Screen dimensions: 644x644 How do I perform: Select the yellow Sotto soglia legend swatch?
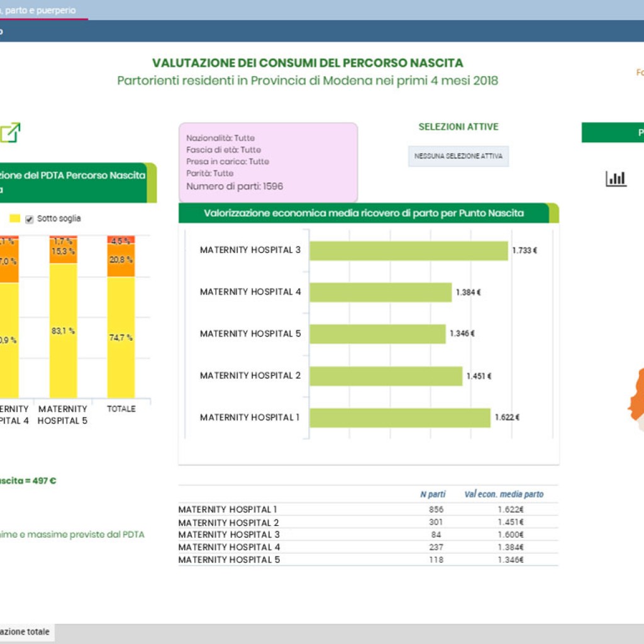click(15, 218)
